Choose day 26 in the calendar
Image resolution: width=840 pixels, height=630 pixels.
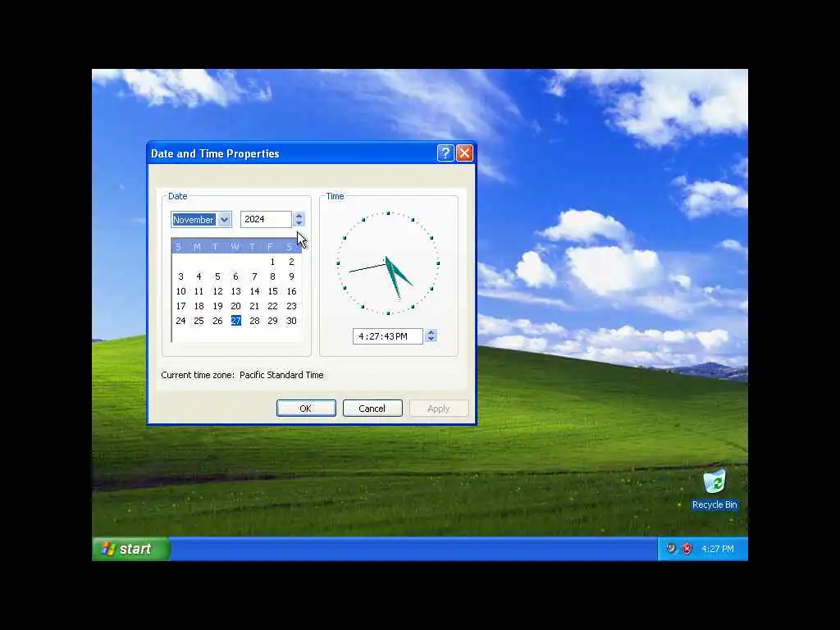pos(217,321)
